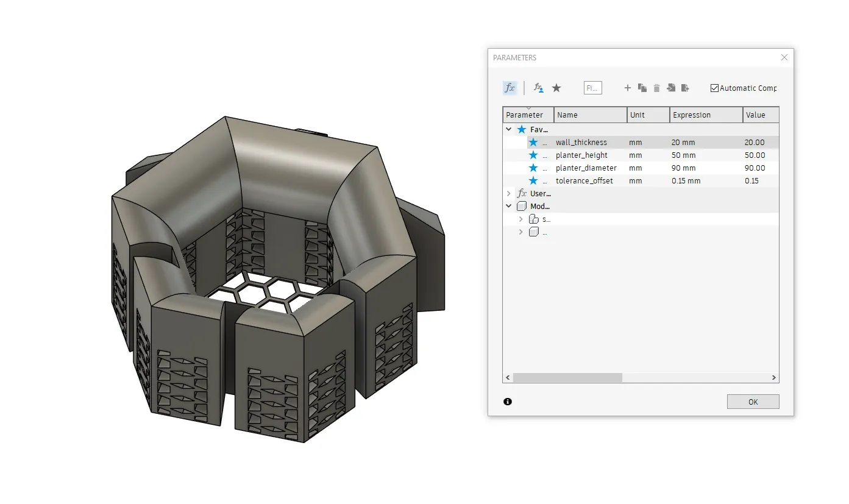Expand the second body node under Model Parameters
Image resolution: width=849 pixels, height=504 pixels.
tap(520, 232)
